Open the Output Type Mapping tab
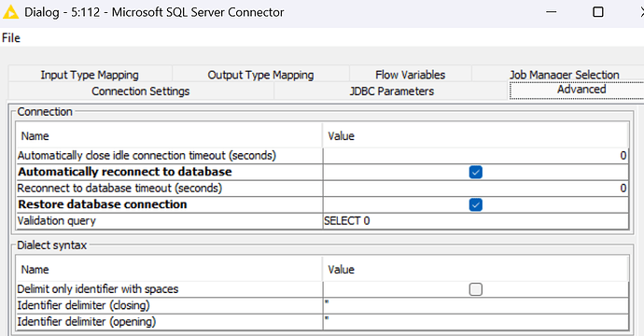The height and width of the screenshot is (336, 644). 260,75
